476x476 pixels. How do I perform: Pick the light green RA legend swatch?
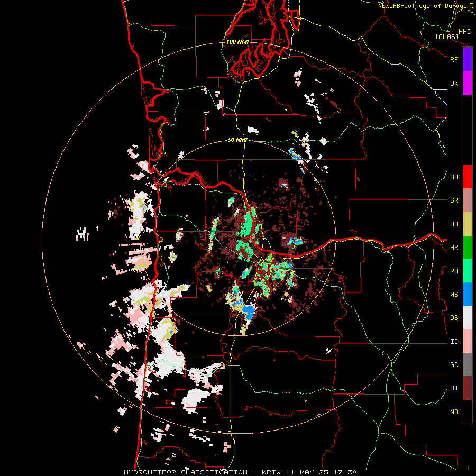467,271
